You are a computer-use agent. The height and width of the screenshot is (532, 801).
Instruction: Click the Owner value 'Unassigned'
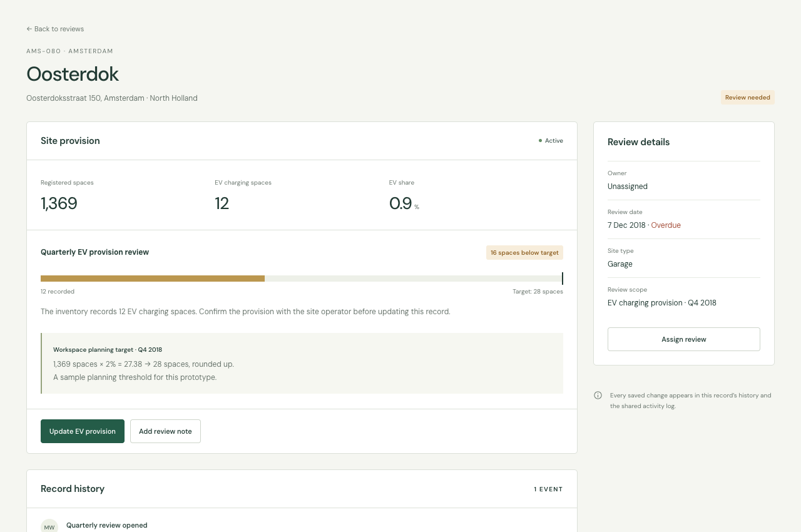click(628, 187)
